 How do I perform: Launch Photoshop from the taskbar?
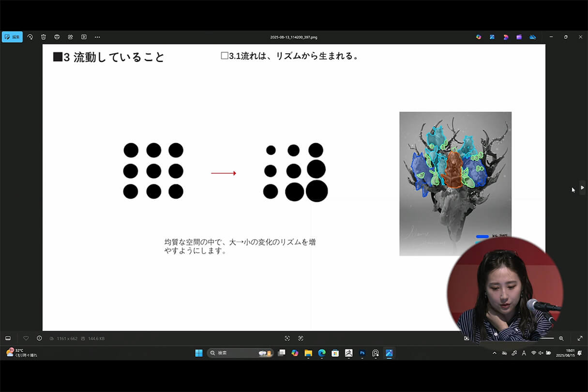[362, 353]
